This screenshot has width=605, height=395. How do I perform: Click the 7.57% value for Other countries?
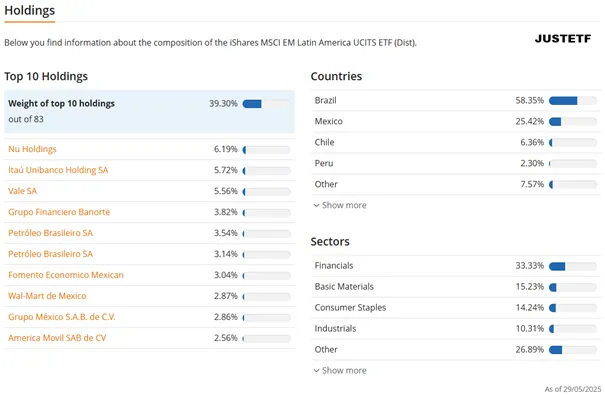point(532,184)
